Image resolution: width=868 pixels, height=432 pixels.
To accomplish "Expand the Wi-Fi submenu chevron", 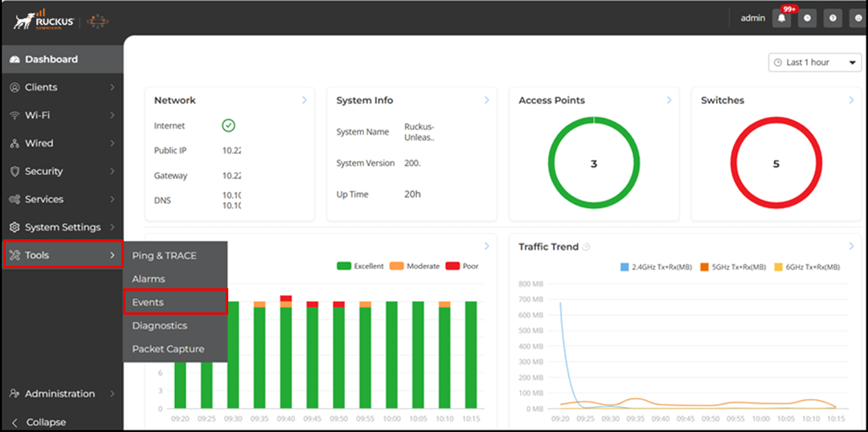I will pos(113,115).
